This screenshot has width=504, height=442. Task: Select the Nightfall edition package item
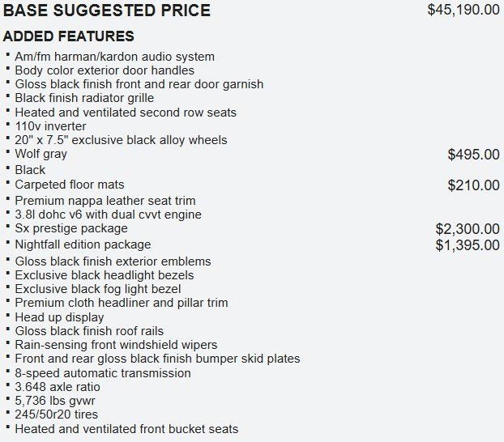83,244
